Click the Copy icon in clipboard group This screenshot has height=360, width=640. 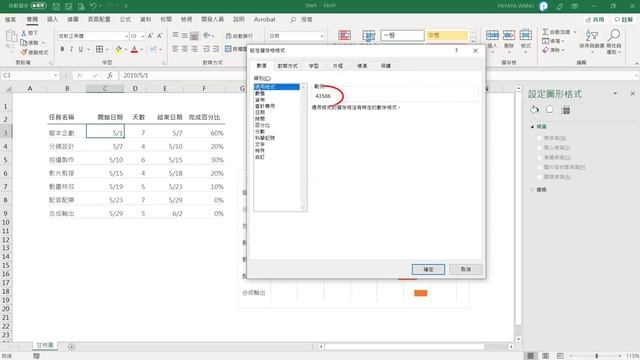(x=24, y=42)
